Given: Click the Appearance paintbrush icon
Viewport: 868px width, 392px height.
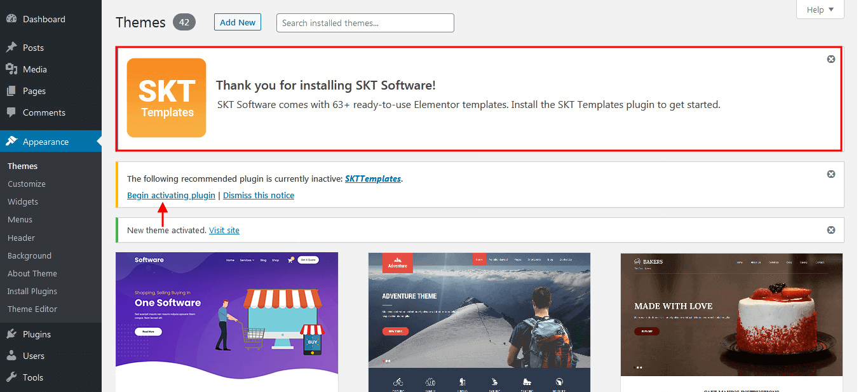Looking at the screenshot, I should [11, 142].
